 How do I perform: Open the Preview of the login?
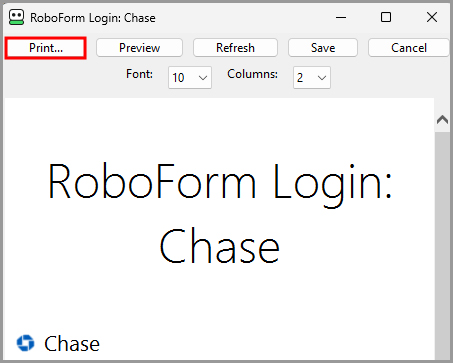(x=139, y=48)
